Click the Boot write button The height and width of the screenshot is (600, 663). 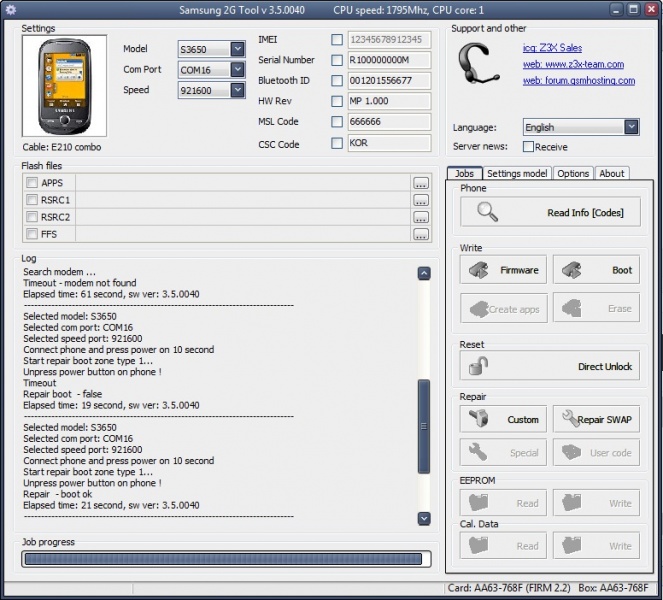click(x=596, y=270)
